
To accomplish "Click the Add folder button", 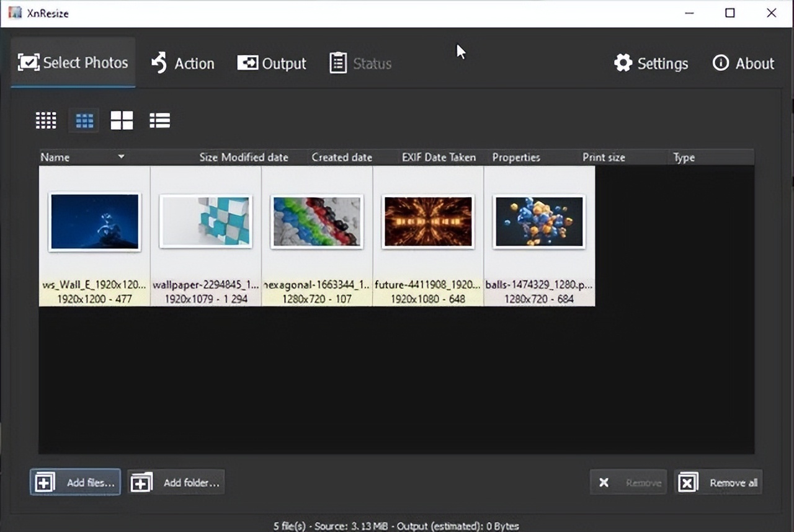I will tap(176, 482).
